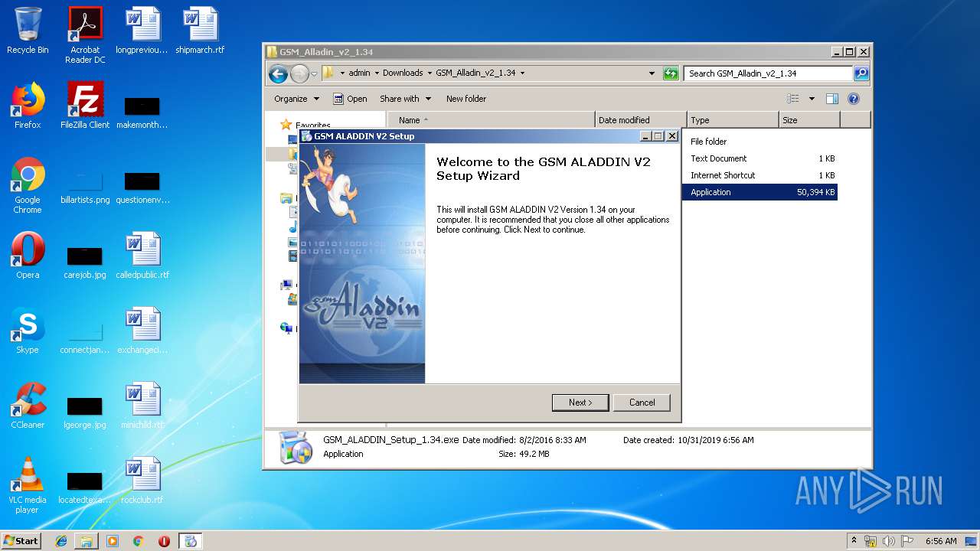
Task: Launch FileZilla Client shortcut
Action: [85, 106]
